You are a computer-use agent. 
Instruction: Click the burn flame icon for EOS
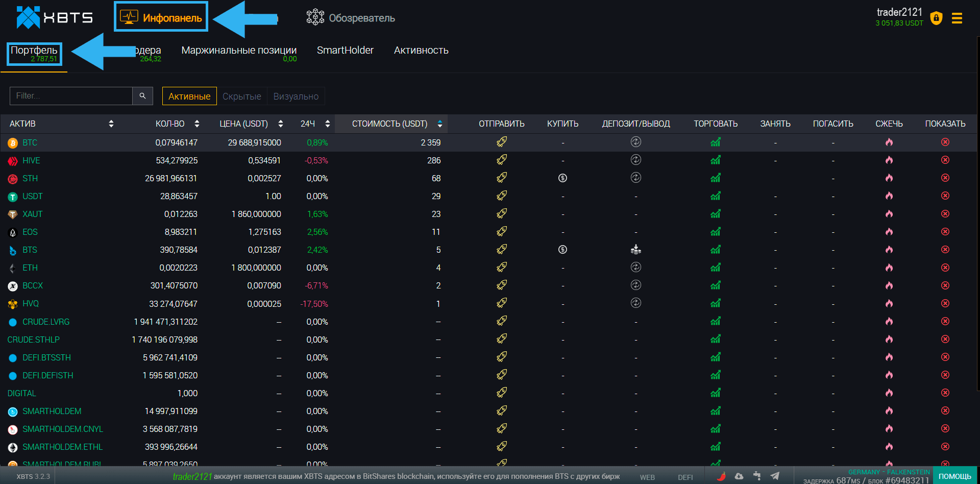[x=889, y=232]
